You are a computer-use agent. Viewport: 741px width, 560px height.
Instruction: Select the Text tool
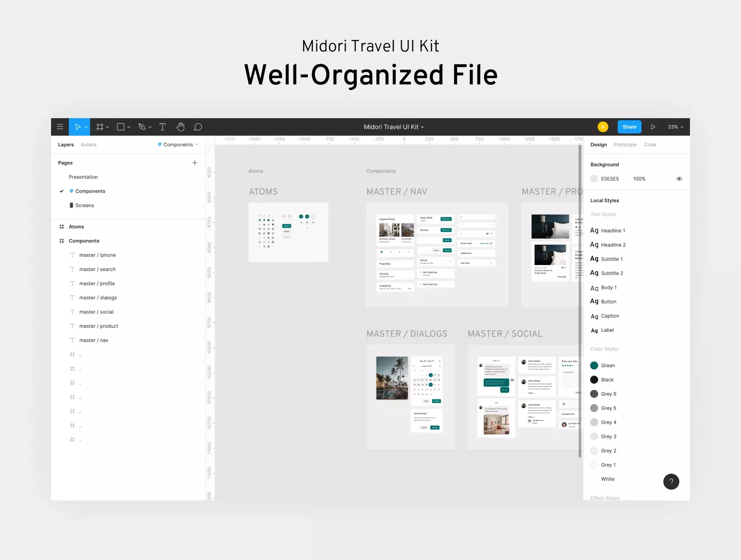[x=163, y=127]
